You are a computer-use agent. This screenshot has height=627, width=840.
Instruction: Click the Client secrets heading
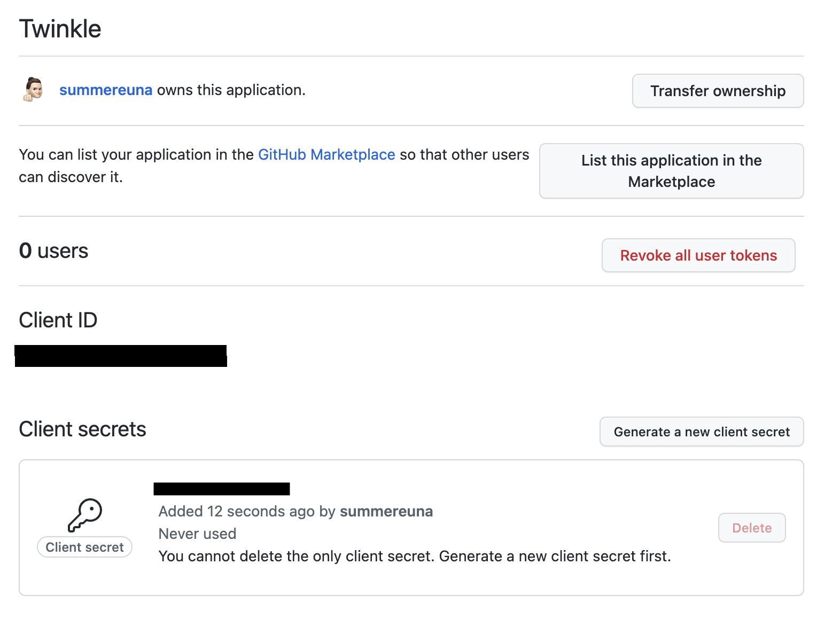pos(82,429)
